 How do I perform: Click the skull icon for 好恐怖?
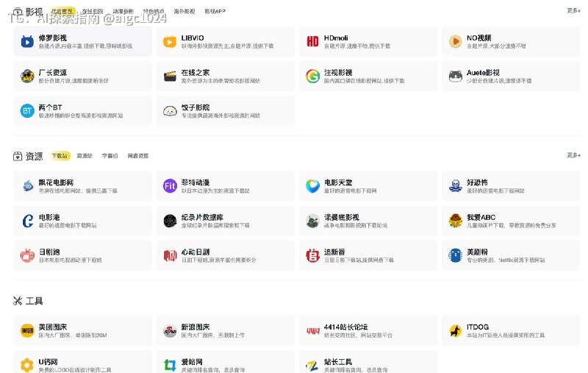(x=456, y=185)
